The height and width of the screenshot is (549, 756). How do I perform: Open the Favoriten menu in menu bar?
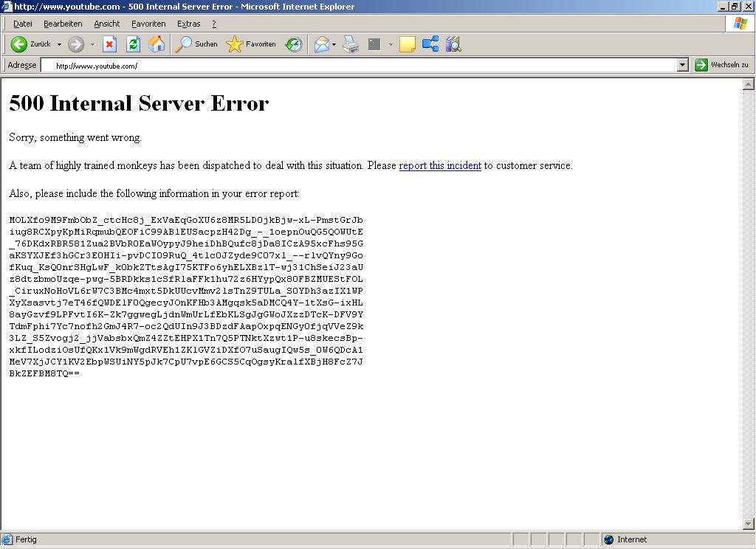tap(148, 24)
